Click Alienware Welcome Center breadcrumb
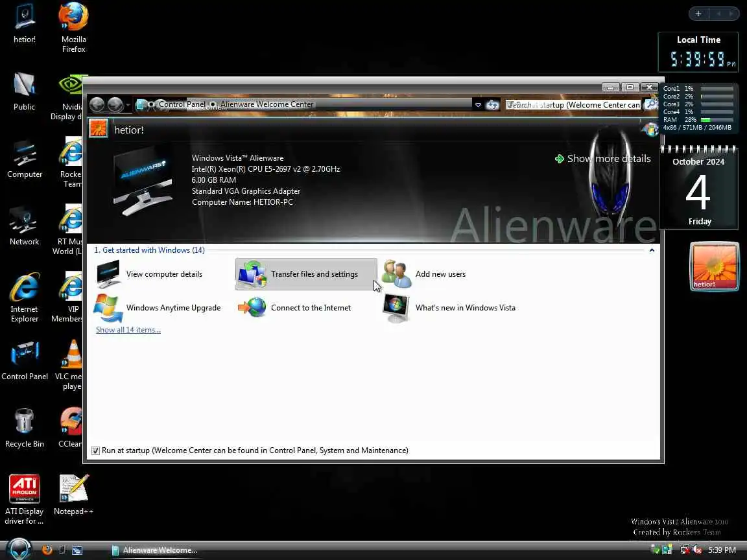747x560 pixels. 267,104
